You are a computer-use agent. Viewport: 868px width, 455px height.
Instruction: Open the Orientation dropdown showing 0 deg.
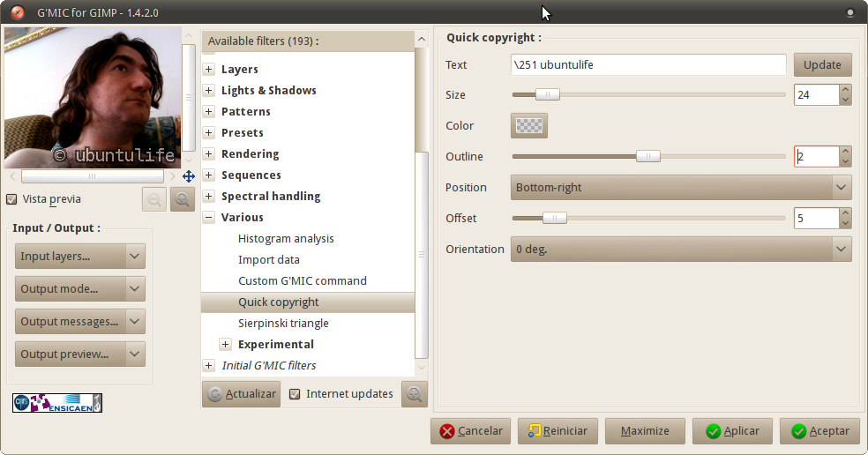click(x=680, y=249)
